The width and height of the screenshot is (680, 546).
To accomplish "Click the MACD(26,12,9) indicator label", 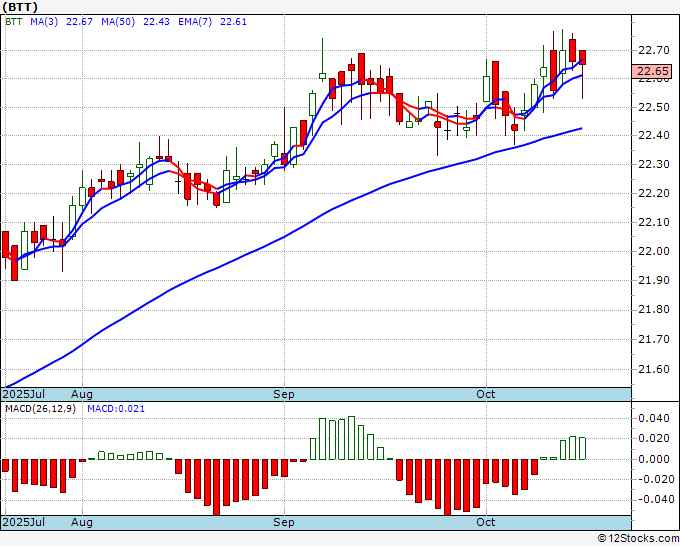I will tap(40, 409).
